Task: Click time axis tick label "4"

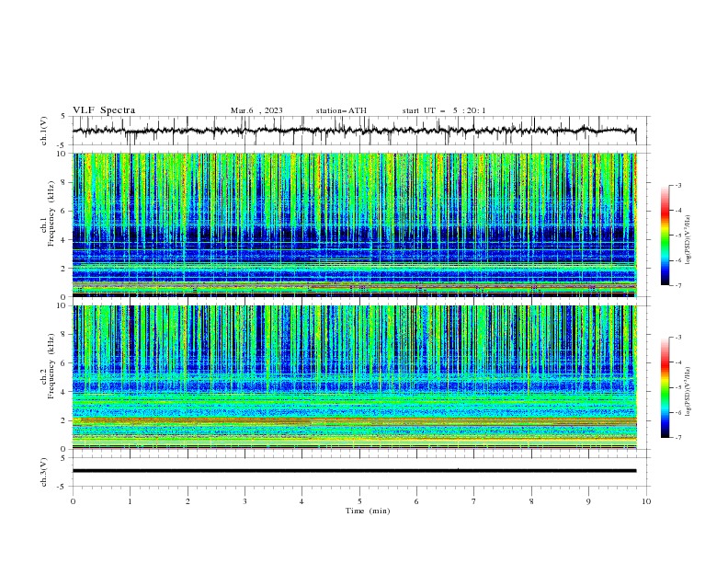Action: [x=301, y=501]
